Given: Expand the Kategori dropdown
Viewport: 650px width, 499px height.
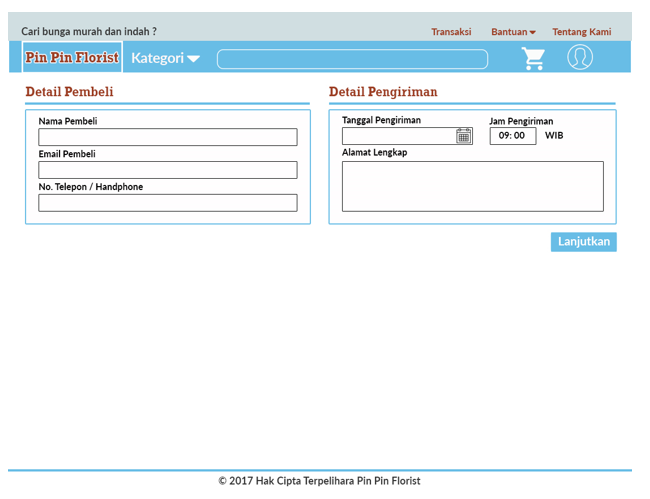Looking at the screenshot, I should (165, 58).
